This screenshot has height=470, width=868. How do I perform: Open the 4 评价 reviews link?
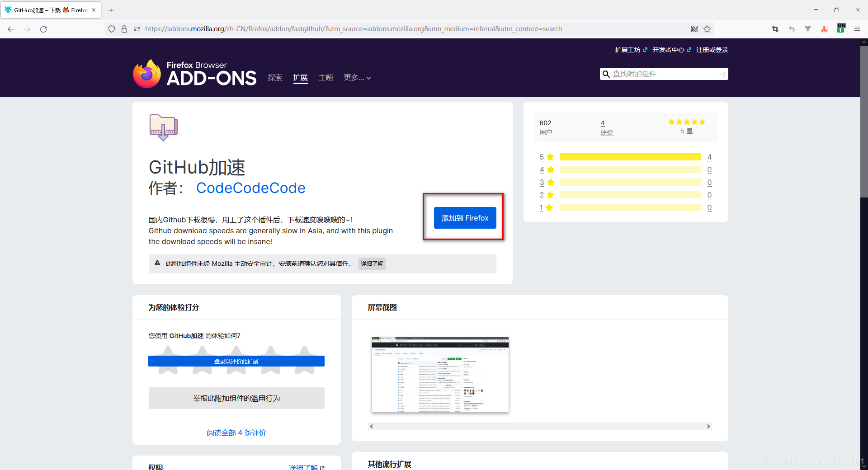point(607,127)
